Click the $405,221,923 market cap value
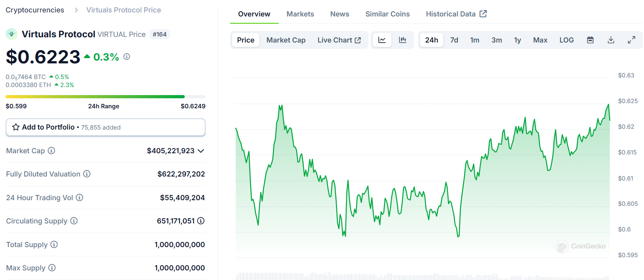Screen dimensions: 644x280 point(171,151)
